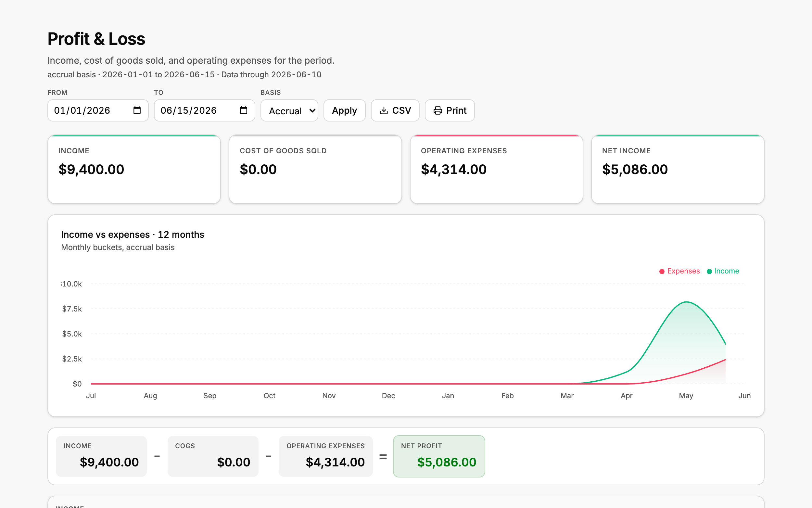Apply the selected date range
The image size is (812, 508).
pyautogui.click(x=344, y=110)
